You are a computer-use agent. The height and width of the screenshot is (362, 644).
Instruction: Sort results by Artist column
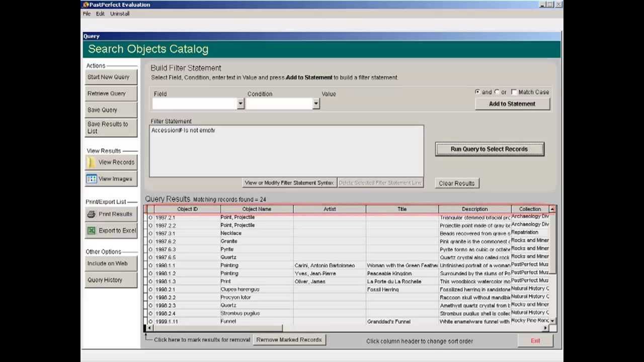[x=330, y=209]
